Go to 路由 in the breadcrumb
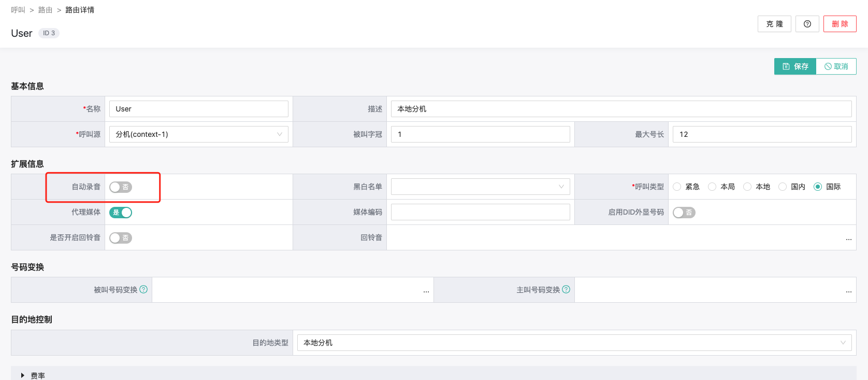Screen dimensions: 868x380 point(46,10)
